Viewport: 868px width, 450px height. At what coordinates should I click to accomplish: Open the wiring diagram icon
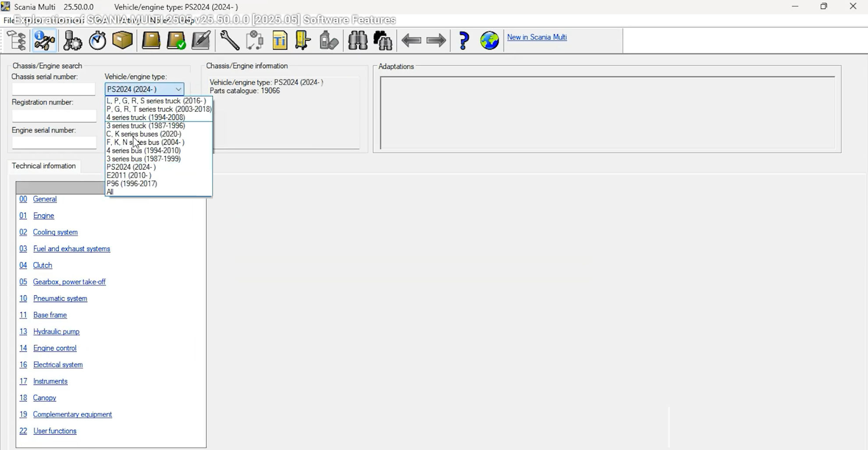254,41
